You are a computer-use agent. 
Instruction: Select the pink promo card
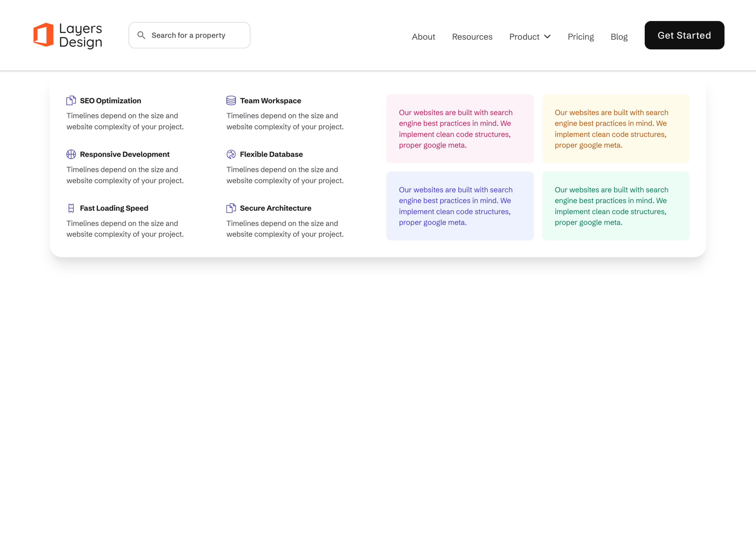460,129
